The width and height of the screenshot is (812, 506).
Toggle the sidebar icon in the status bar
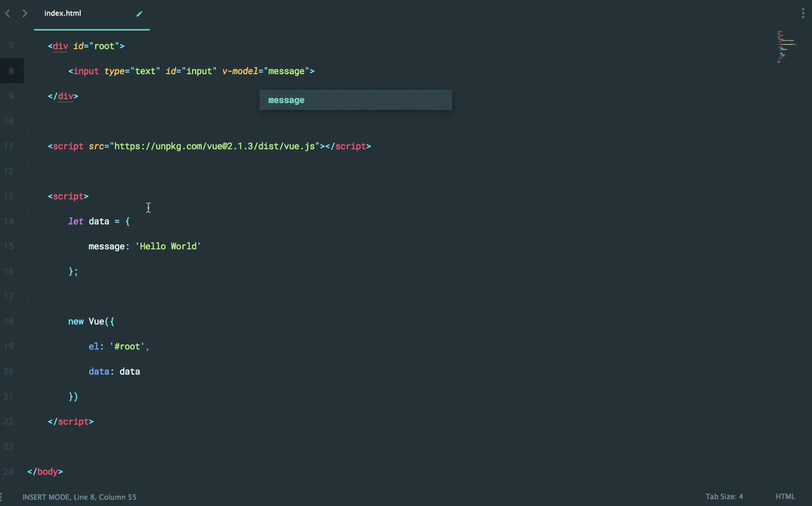[2, 497]
